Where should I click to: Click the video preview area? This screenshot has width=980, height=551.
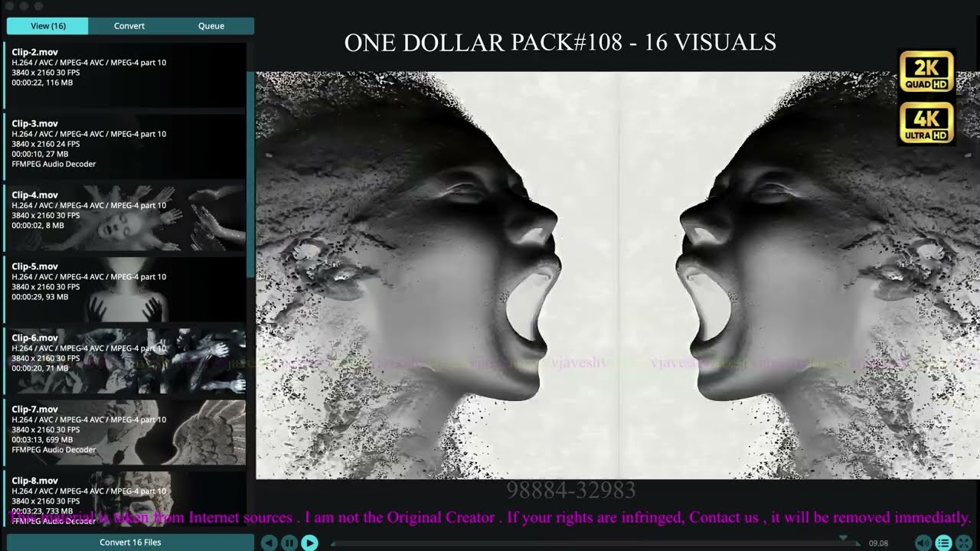tap(617, 275)
